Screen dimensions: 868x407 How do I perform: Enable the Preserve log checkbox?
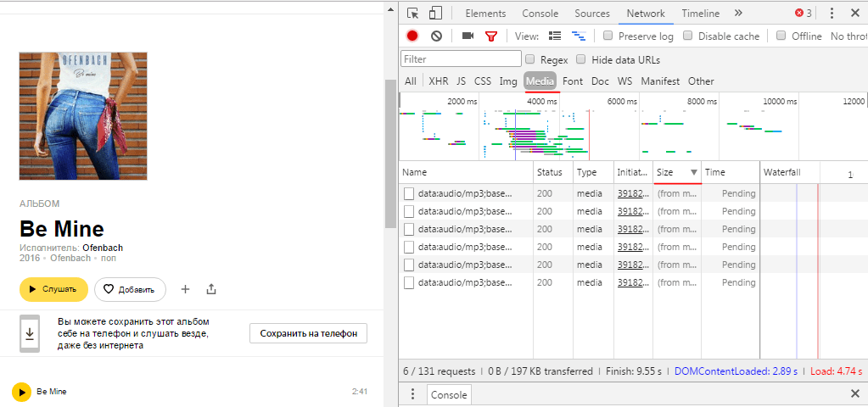pos(608,36)
